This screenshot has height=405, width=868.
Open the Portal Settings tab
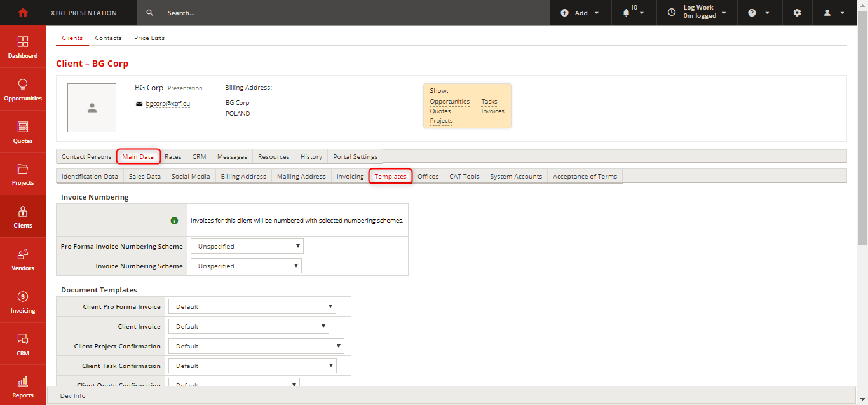355,156
